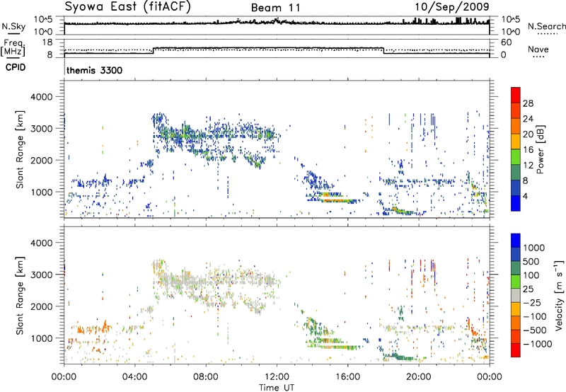Click the 'themis 3300' text

click(94, 70)
